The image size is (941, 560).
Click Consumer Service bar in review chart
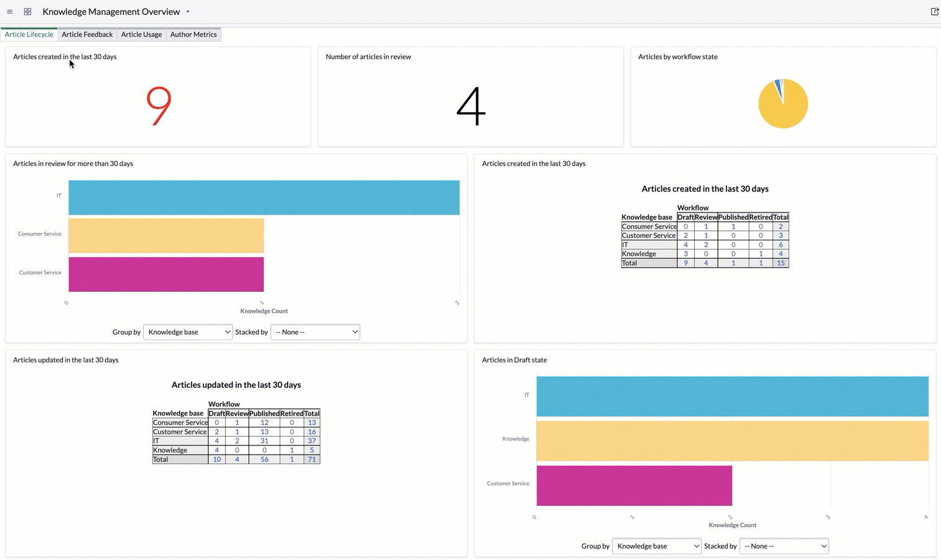(x=166, y=235)
